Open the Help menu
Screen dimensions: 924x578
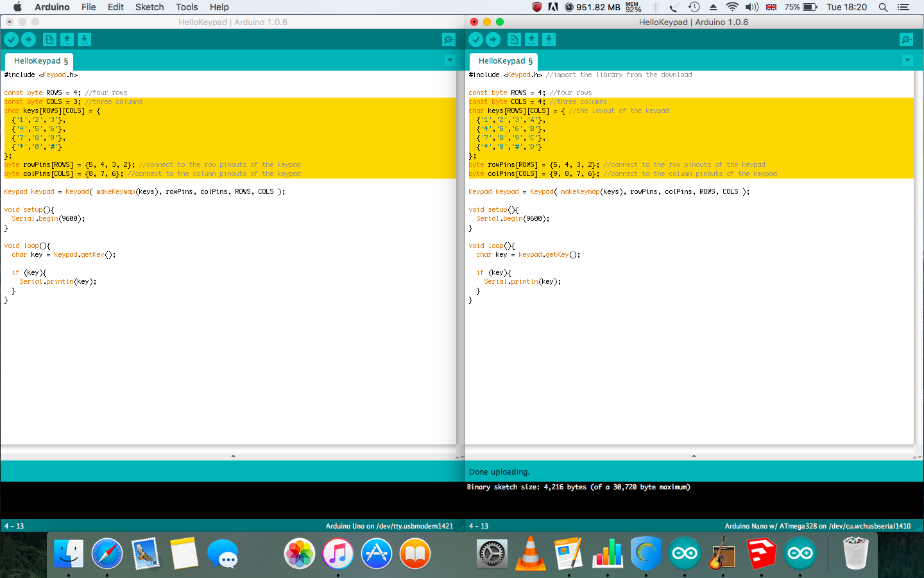coord(219,7)
